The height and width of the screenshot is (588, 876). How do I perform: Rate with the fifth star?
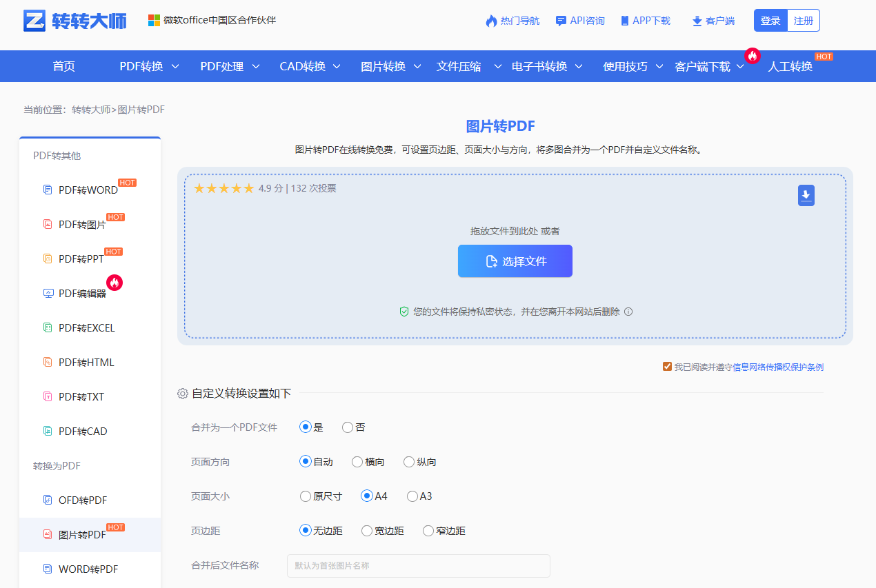tap(248, 187)
